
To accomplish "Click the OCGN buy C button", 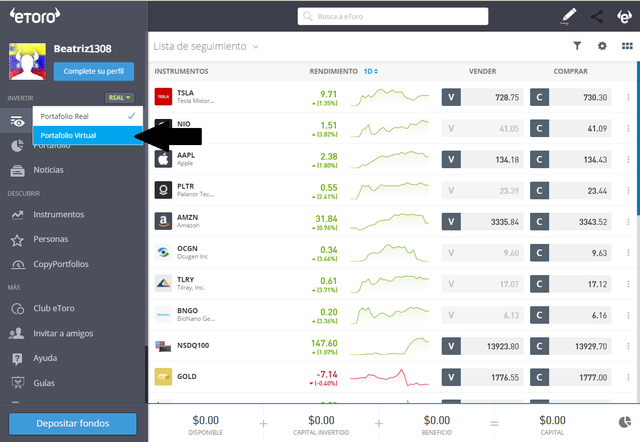I will [539, 253].
